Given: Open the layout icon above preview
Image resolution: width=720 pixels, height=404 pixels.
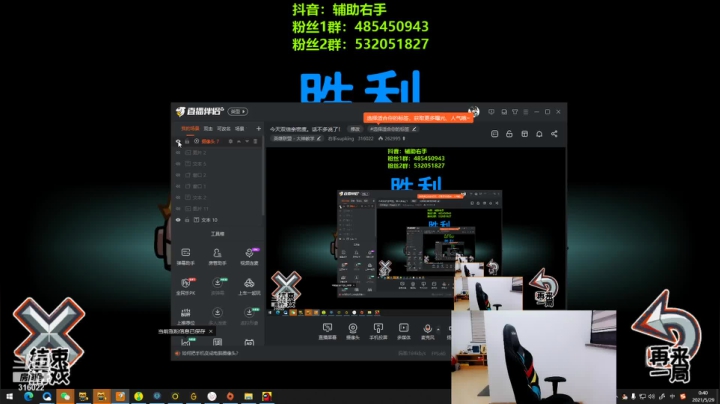Looking at the screenshot, I should click(524, 134).
